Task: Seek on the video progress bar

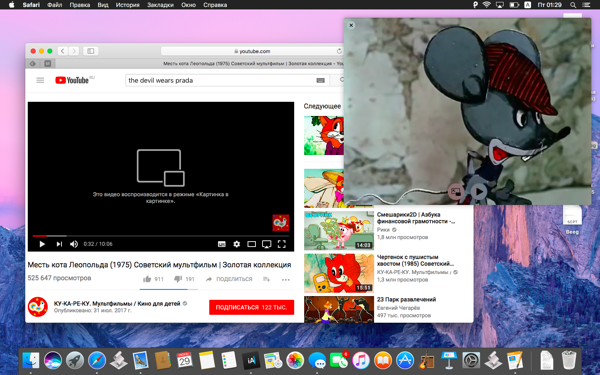Action: (x=161, y=236)
